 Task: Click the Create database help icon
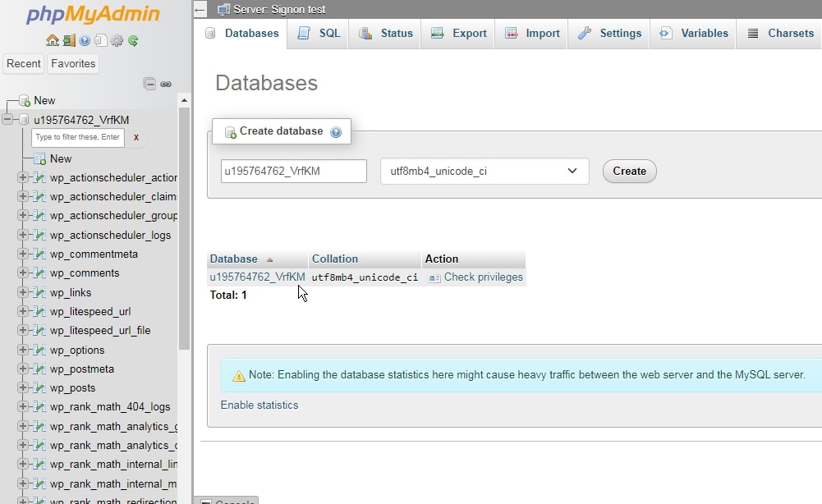(336, 132)
